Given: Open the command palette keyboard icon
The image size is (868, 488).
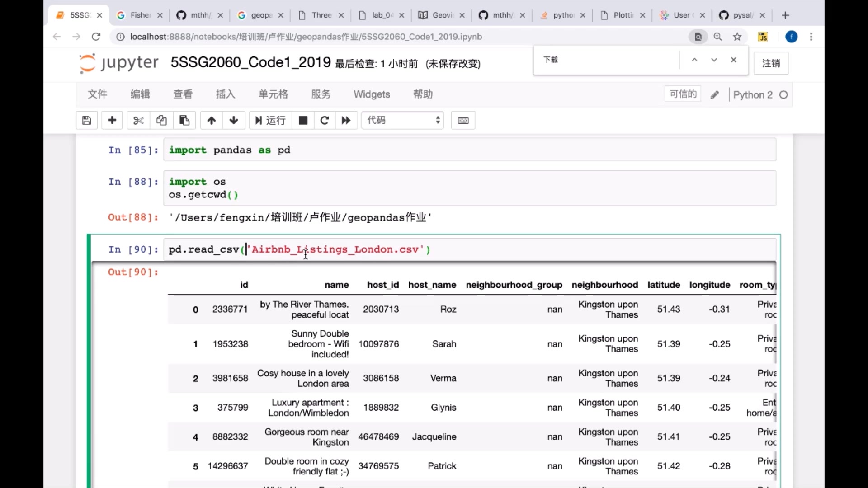Looking at the screenshot, I should pyautogui.click(x=462, y=120).
